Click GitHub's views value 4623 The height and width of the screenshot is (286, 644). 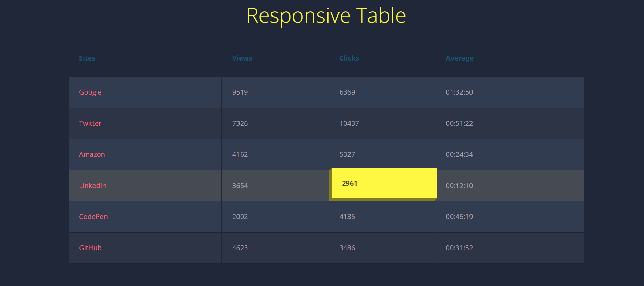(240, 248)
